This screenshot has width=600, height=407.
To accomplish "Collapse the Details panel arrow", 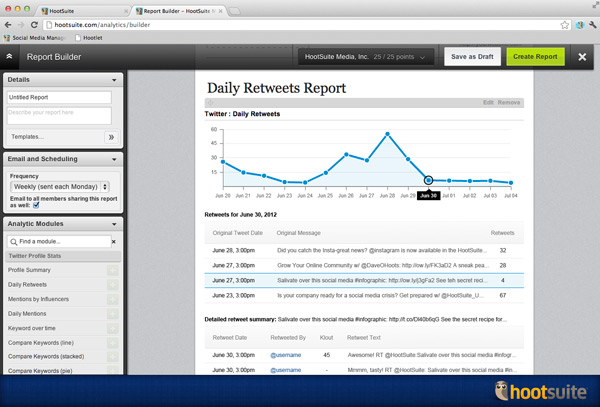I will pyautogui.click(x=114, y=80).
